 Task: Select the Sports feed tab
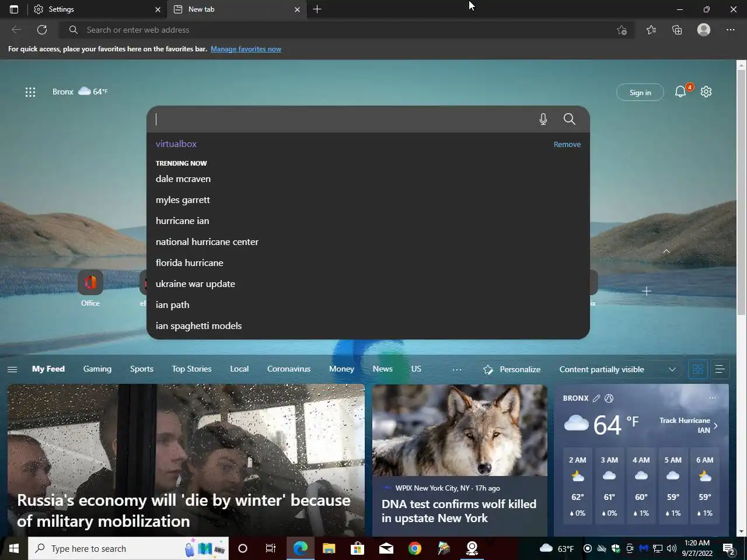click(142, 369)
